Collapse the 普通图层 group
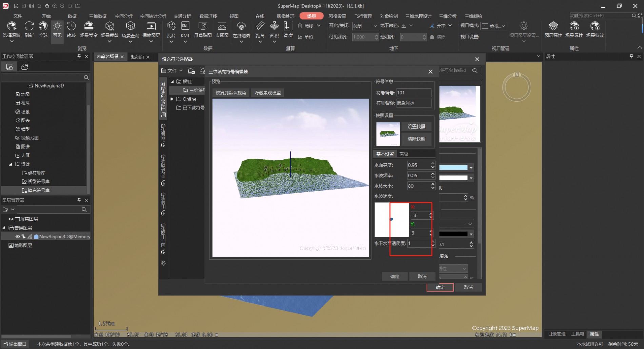The width and height of the screenshot is (644, 349). point(4,228)
